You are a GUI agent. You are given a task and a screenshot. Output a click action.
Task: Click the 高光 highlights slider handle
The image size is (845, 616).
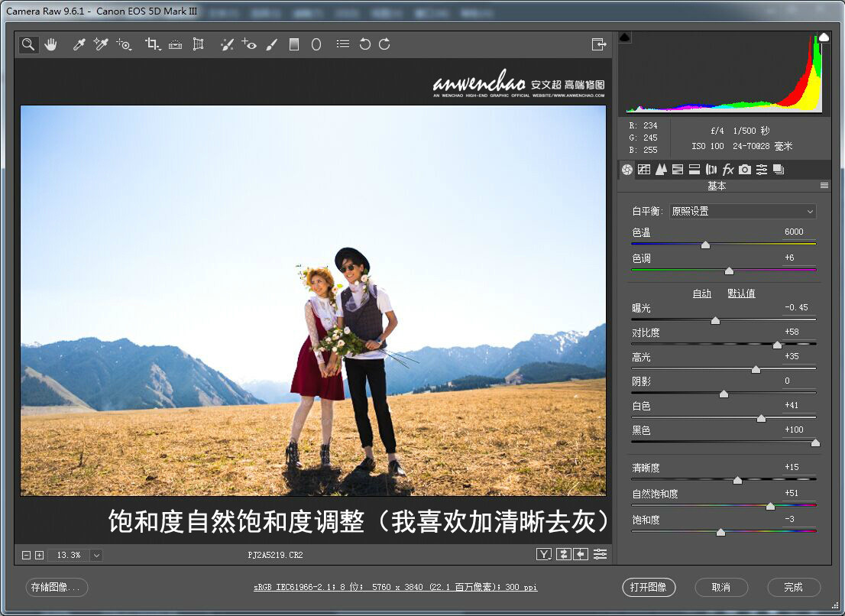756,370
